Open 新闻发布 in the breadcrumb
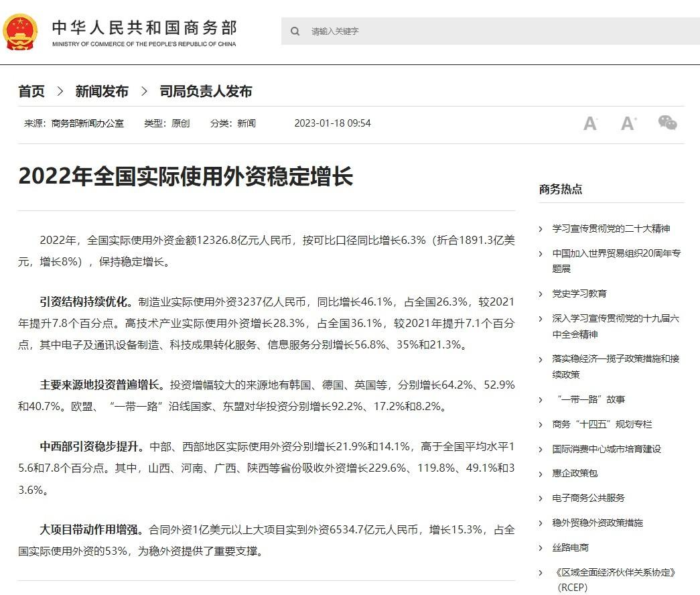 pos(101,91)
